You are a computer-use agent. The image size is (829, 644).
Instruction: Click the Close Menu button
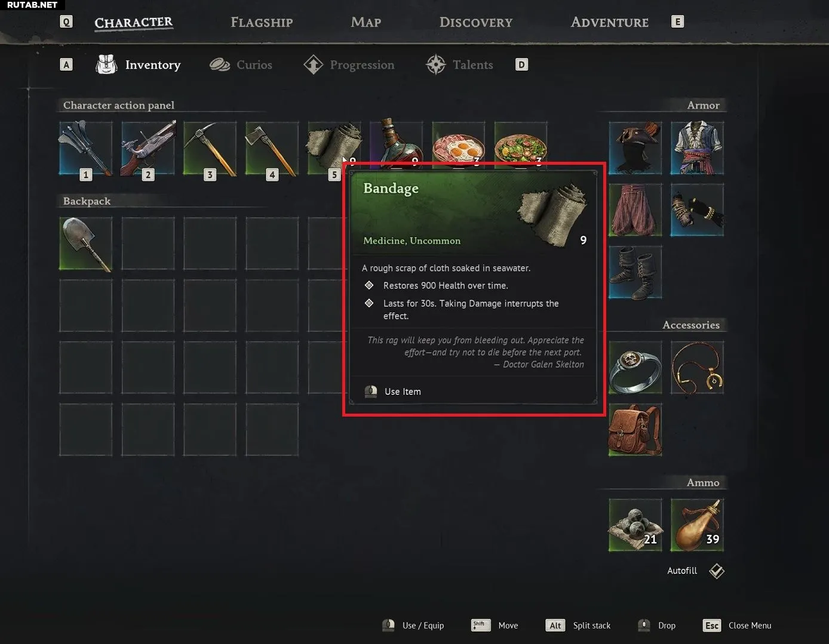[738, 625]
